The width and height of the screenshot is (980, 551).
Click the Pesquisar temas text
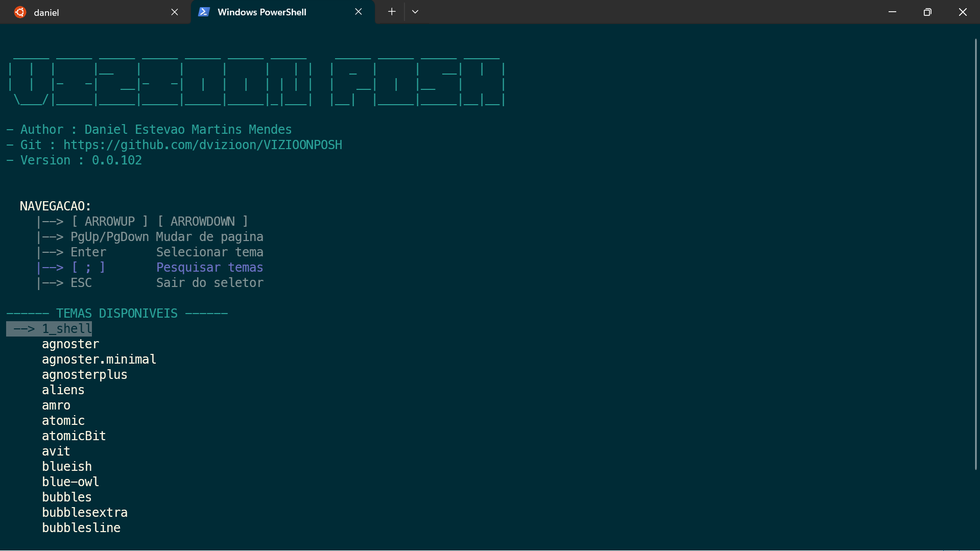209,268
